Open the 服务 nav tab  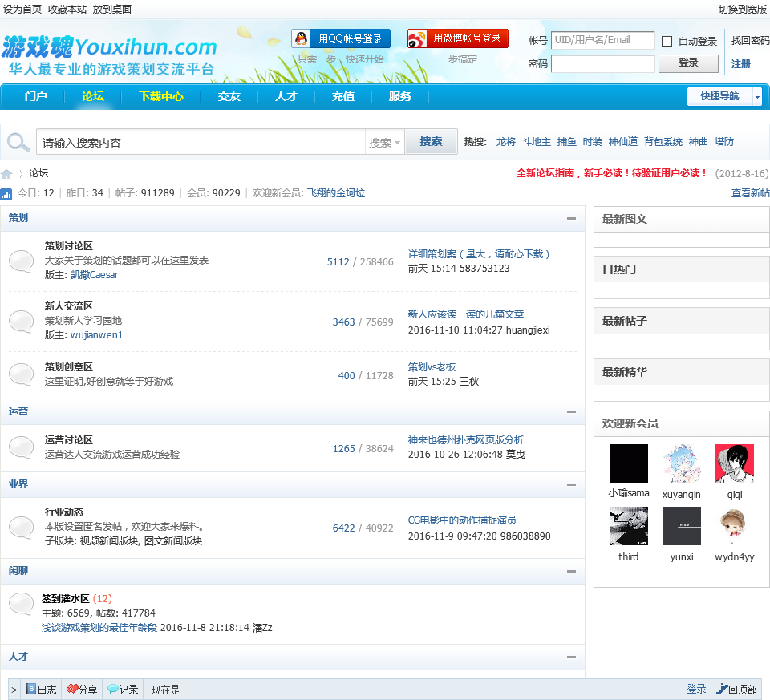pyautogui.click(x=400, y=96)
